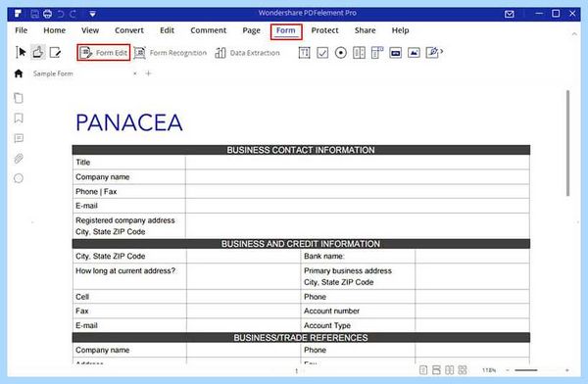Switch to the Home tab
Screen dimensions: 588x384
54,30
